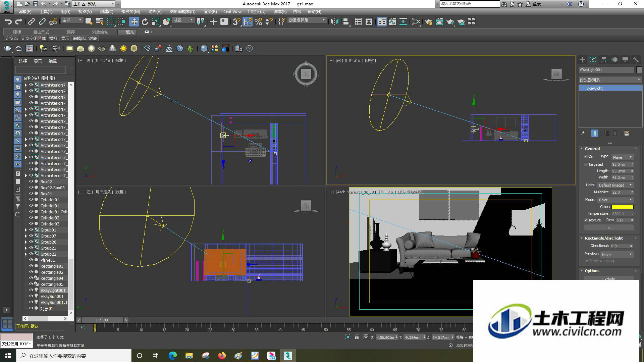Click 编辑选定对象 button
The height and width of the screenshot is (363, 644).
(85, 39)
